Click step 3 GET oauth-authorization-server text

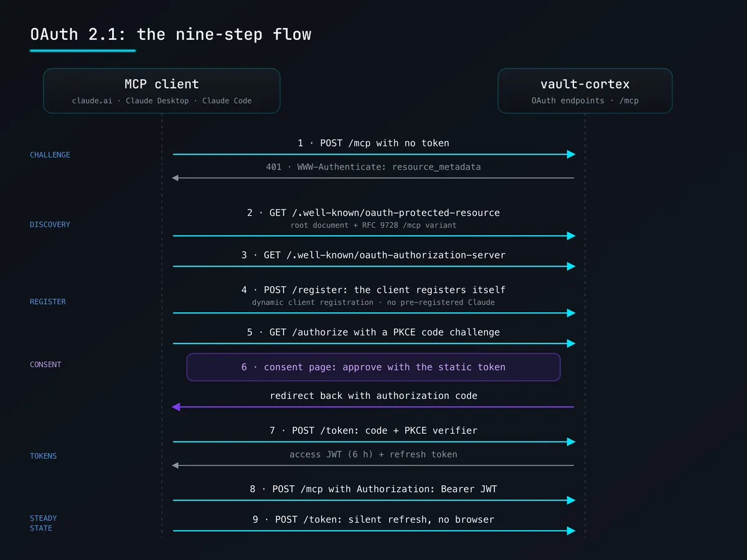pos(374,255)
